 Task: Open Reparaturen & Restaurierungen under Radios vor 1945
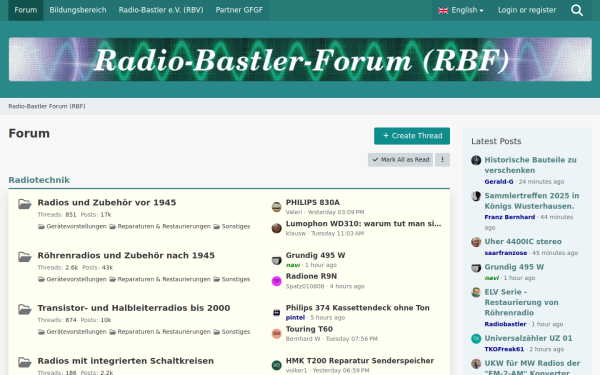[160, 227]
